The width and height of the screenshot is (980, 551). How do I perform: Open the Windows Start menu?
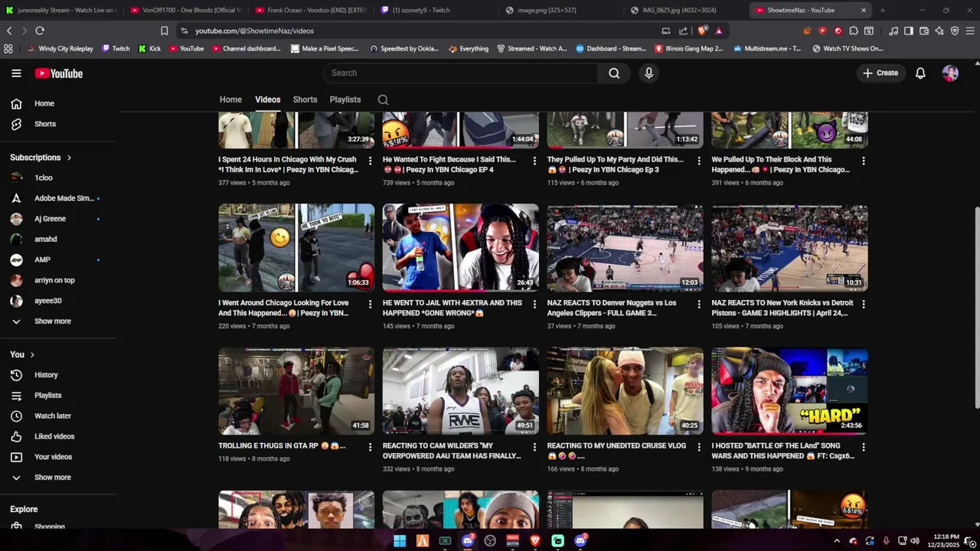(x=400, y=541)
